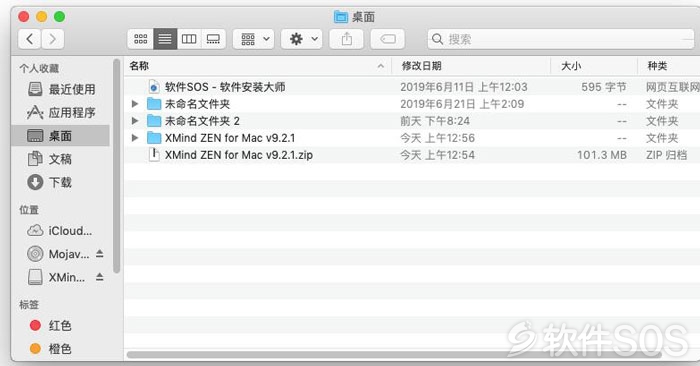Image resolution: width=700 pixels, height=366 pixels.
Task: Switch to icon view
Action: point(141,39)
